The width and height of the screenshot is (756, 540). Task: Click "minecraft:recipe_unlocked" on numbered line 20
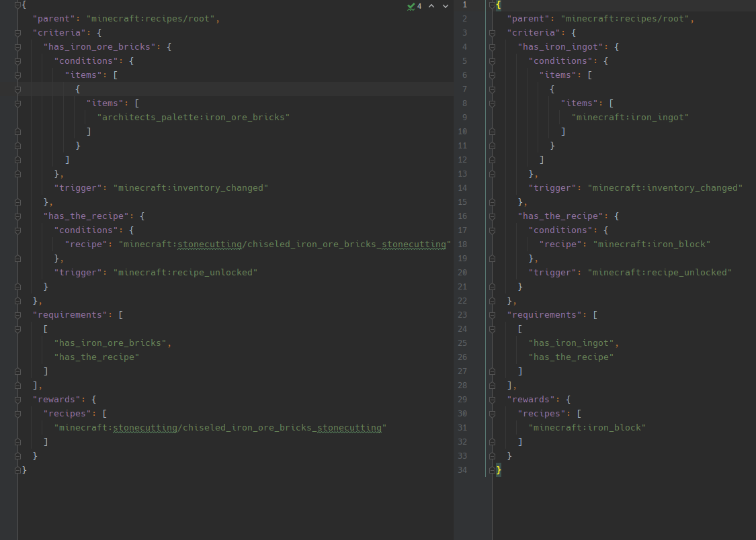click(660, 273)
